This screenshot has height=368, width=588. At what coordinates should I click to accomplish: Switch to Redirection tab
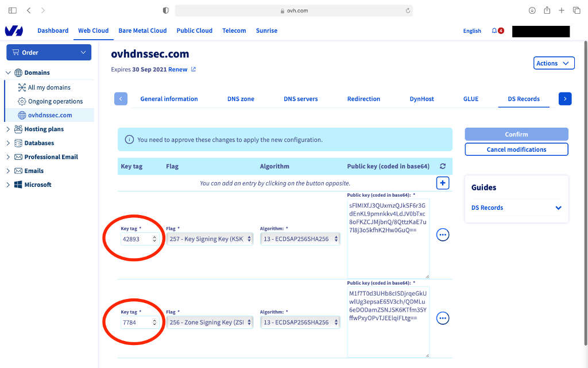coord(363,99)
